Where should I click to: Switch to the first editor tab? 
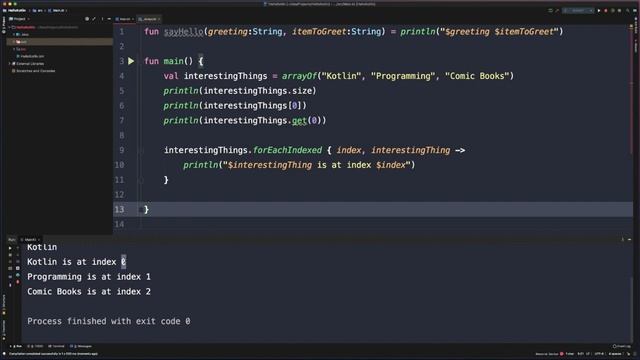pyautogui.click(x=125, y=19)
